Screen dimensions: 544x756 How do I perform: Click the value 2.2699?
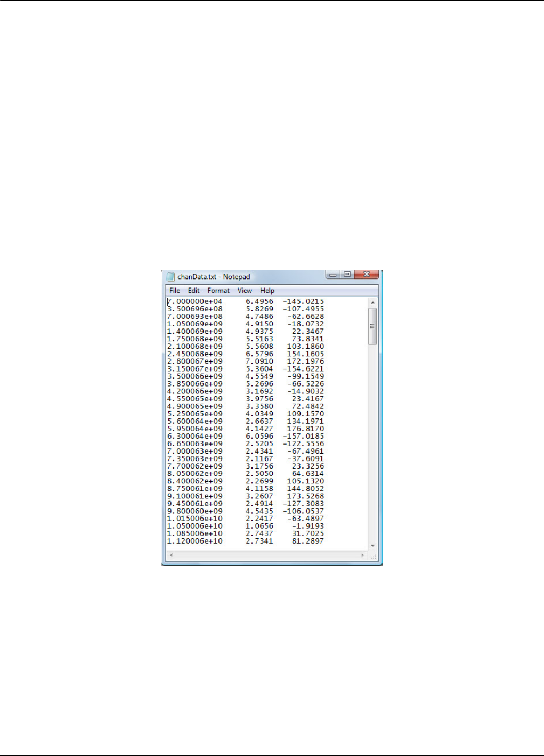click(259, 480)
